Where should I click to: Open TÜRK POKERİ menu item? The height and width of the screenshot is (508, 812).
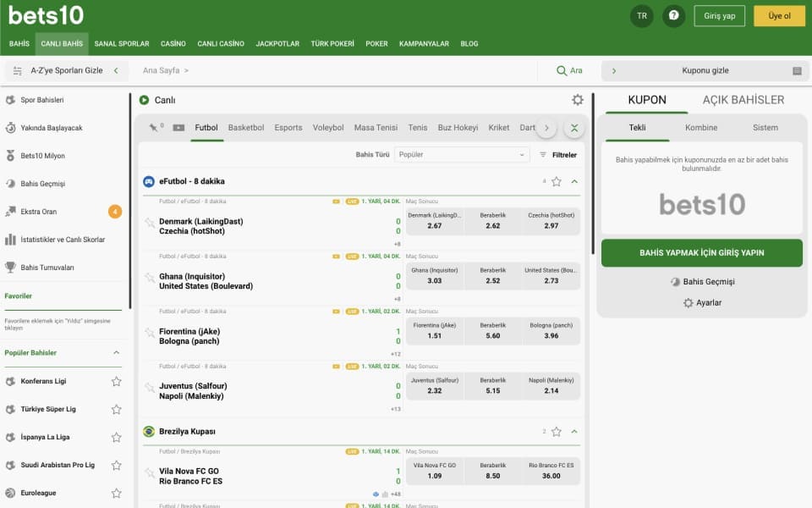(x=332, y=43)
